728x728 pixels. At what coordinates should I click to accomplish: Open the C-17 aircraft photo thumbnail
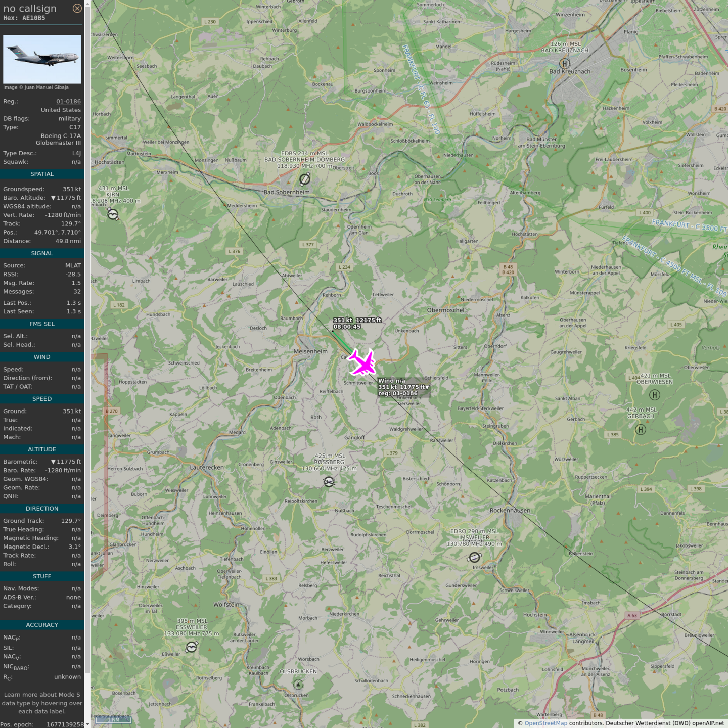(x=42, y=59)
